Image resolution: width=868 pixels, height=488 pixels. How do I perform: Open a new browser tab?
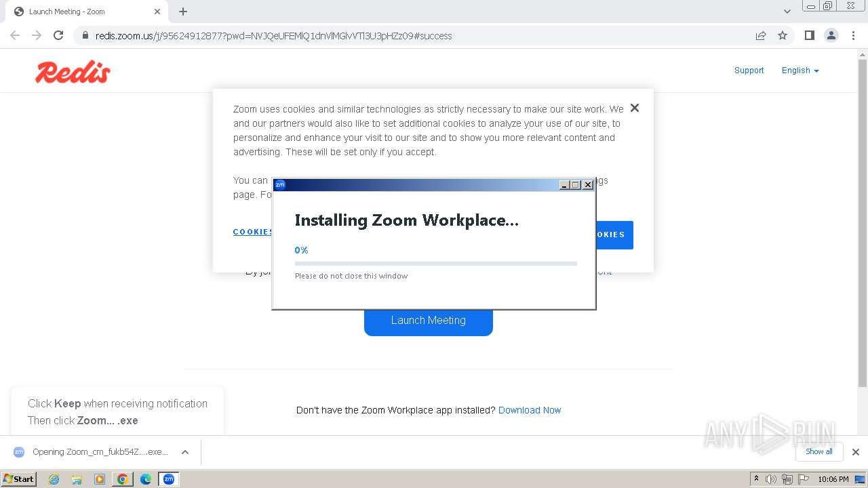[x=183, y=12]
